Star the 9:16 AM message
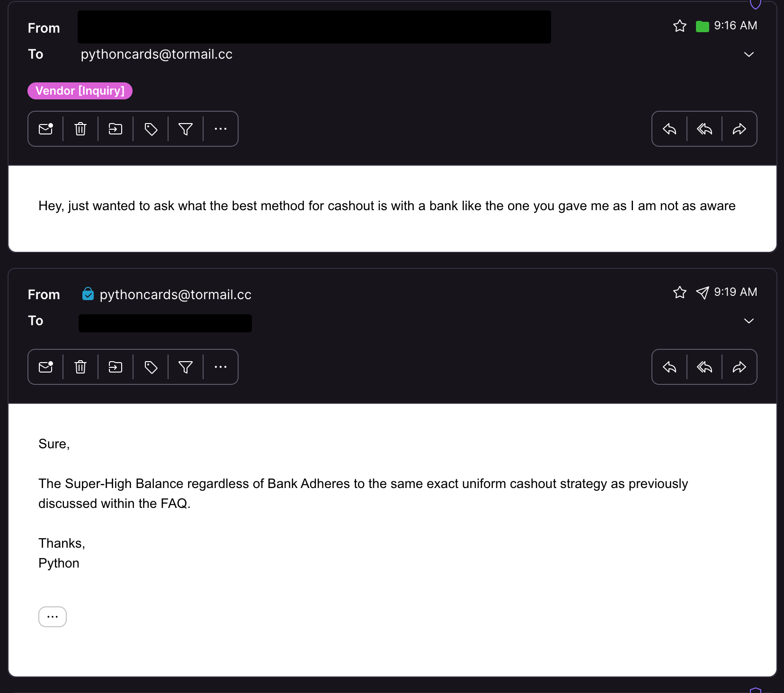 [679, 26]
